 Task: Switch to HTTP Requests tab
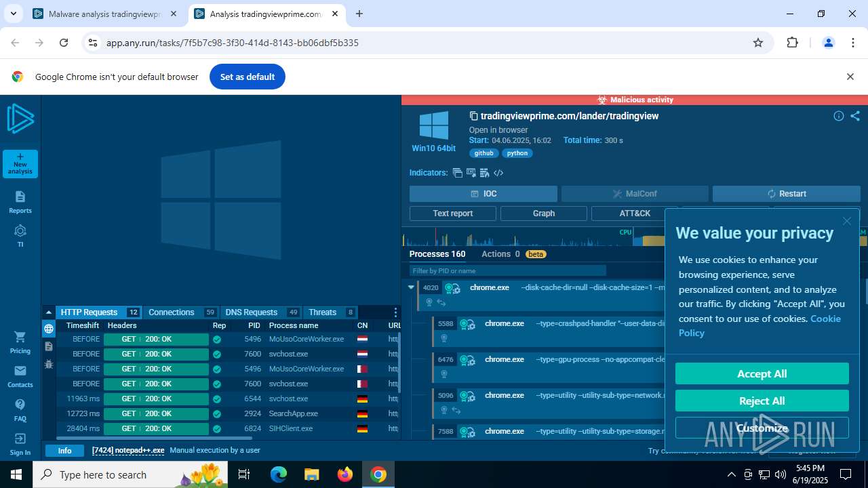[99, 312]
